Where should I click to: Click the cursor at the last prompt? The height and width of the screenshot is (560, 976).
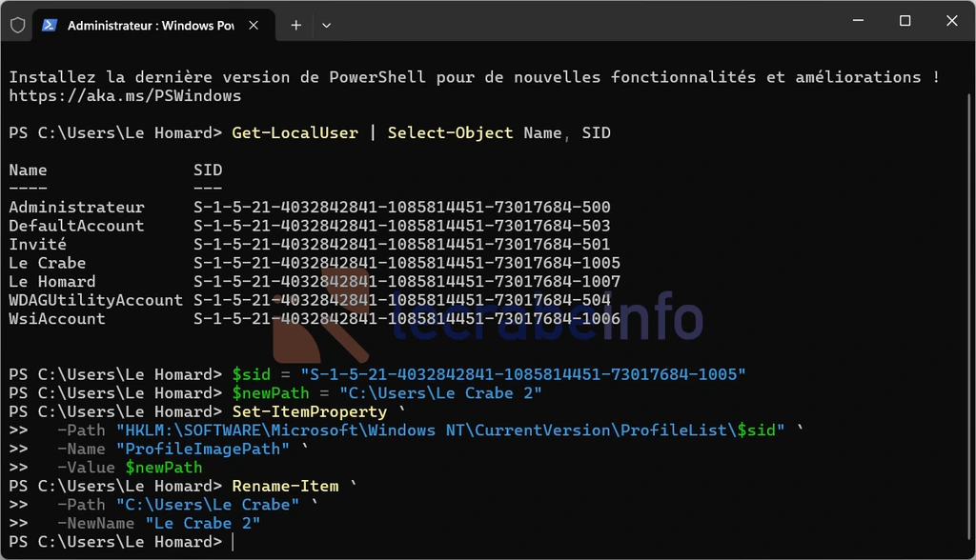[233, 542]
